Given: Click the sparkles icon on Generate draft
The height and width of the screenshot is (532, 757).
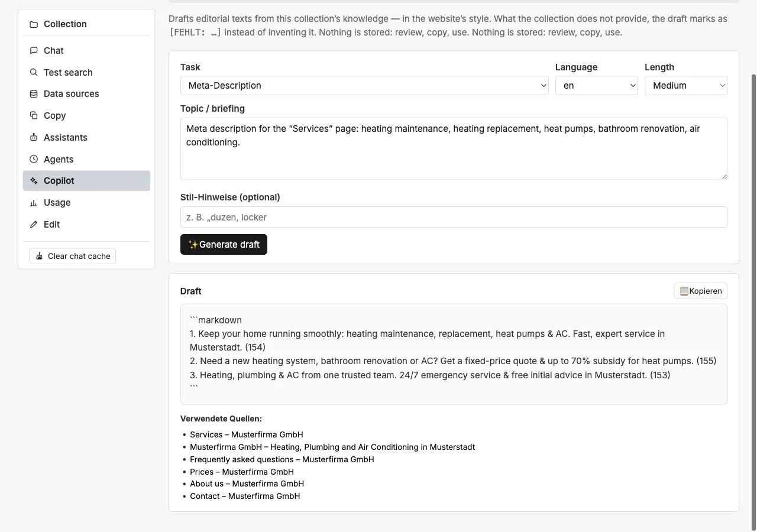Looking at the screenshot, I should pos(193,245).
